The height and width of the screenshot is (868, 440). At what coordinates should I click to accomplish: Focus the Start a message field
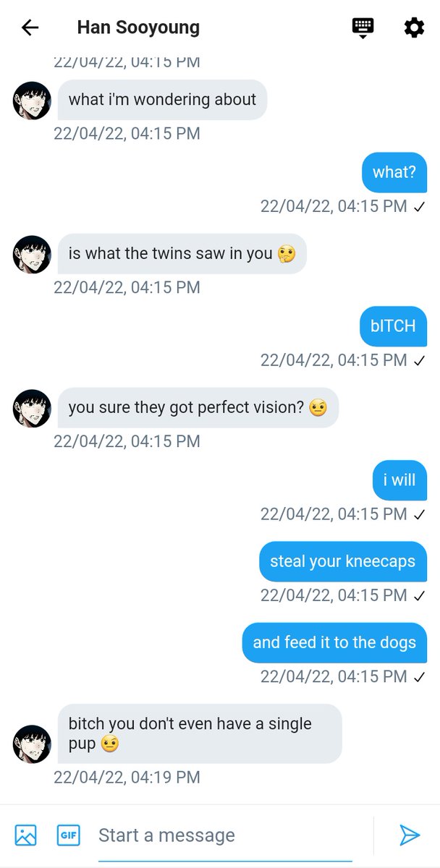(x=225, y=835)
